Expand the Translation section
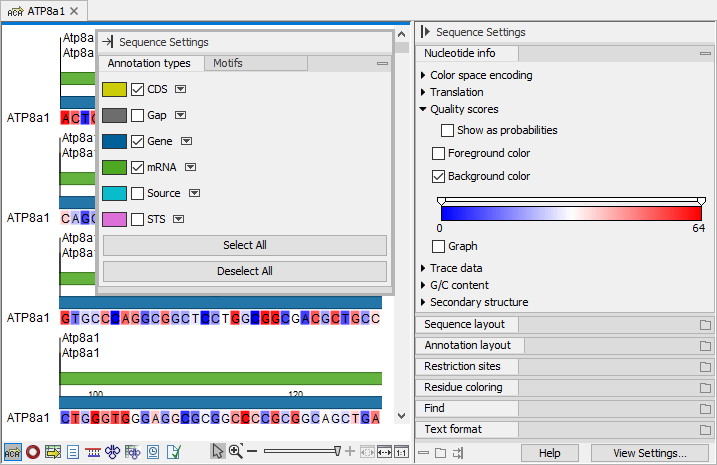This screenshot has width=717, height=465. pos(423,92)
